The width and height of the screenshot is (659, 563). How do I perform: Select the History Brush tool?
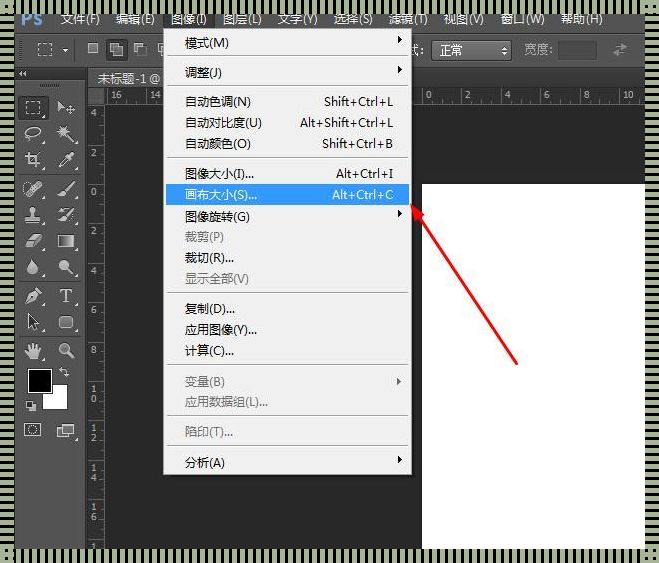(x=66, y=215)
